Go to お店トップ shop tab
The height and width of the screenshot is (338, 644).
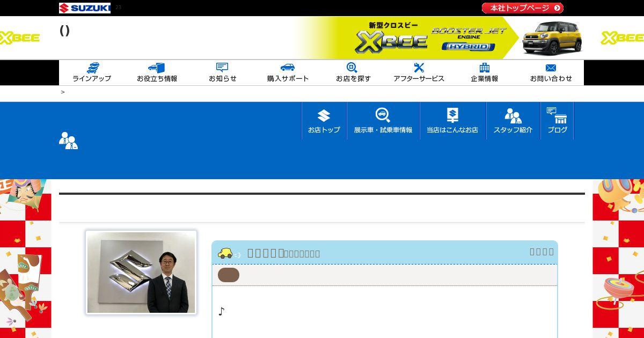[x=324, y=121]
